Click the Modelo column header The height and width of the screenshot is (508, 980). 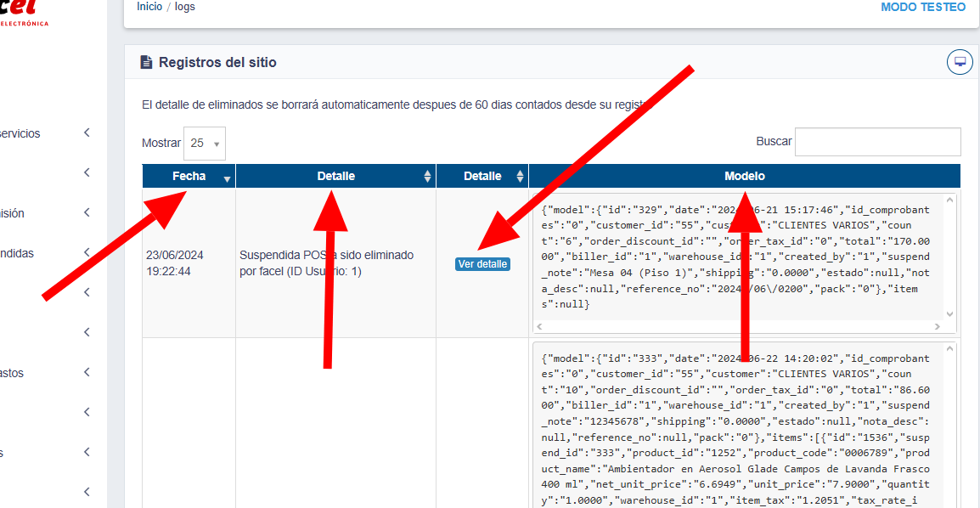pyautogui.click(x=744, y=177)
